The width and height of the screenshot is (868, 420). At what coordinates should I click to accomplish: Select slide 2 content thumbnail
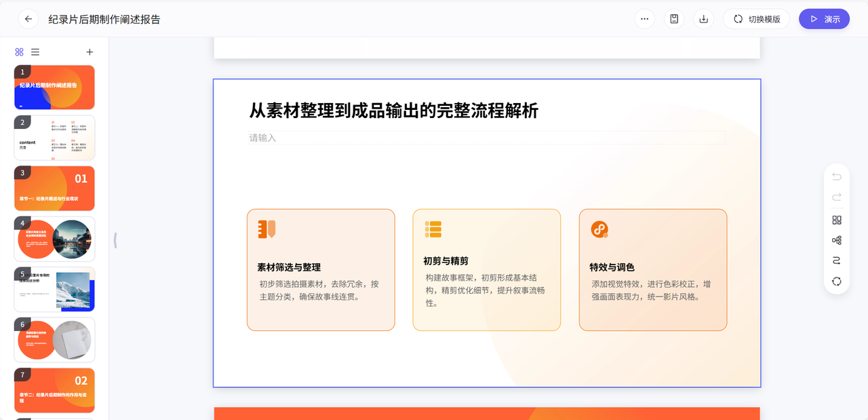pos(54,138)
